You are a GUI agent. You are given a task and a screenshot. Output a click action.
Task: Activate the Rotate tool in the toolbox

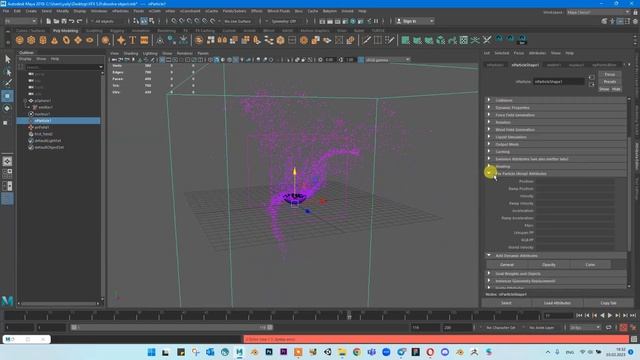pyautogui.click(x=7, y=109)
